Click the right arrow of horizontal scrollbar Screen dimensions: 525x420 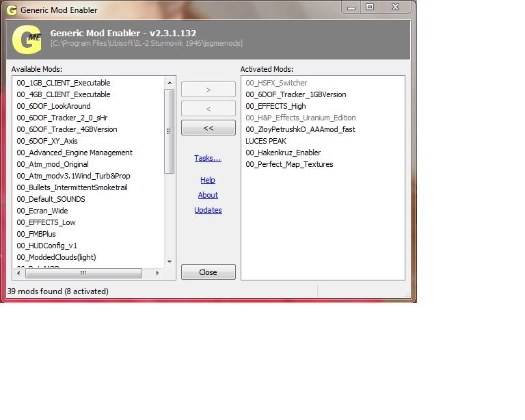[x=157, y=274]
